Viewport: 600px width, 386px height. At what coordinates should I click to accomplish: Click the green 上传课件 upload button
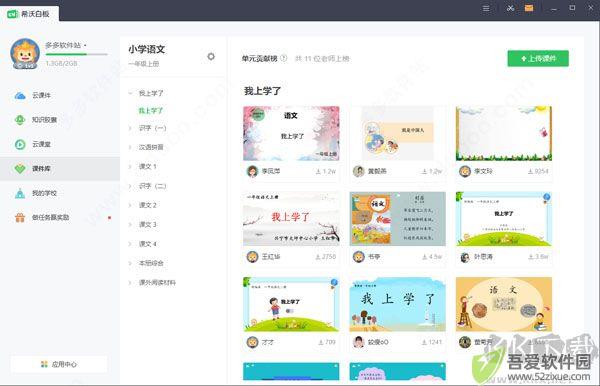[x=538, y=59]
